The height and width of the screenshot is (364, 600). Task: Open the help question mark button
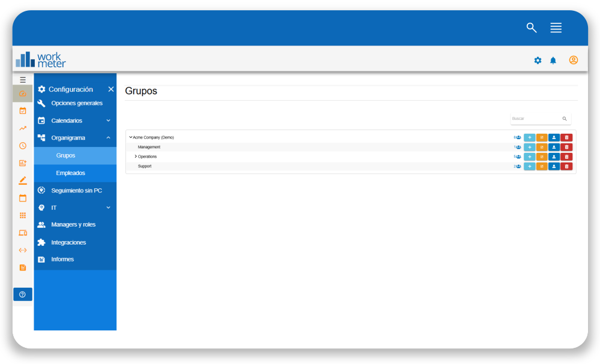[23, 294]
